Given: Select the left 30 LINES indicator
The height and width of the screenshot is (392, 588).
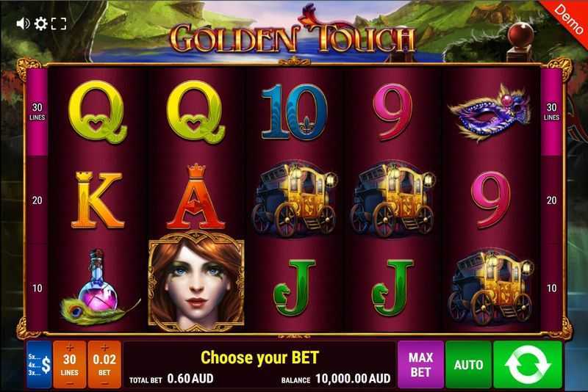Looking at the screenshot, I should click(37, 112).
